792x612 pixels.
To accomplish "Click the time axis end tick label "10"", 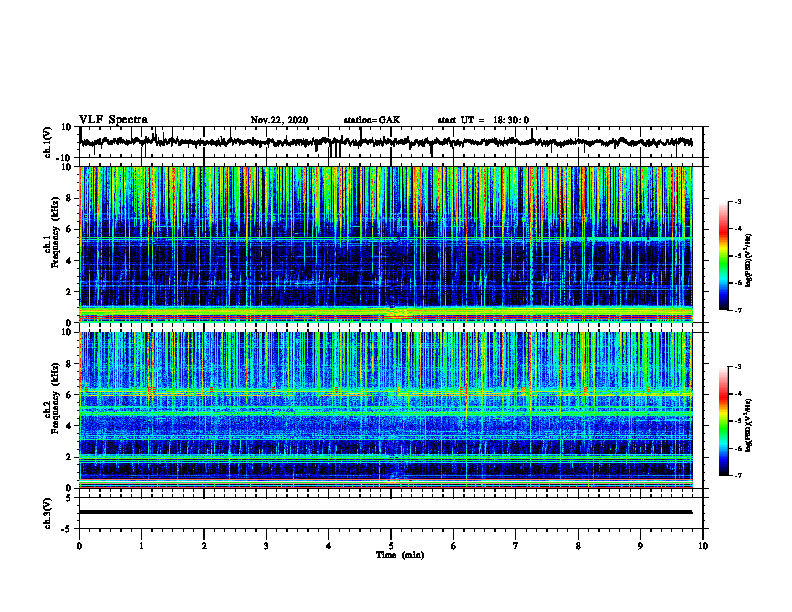I will (703, 546).
